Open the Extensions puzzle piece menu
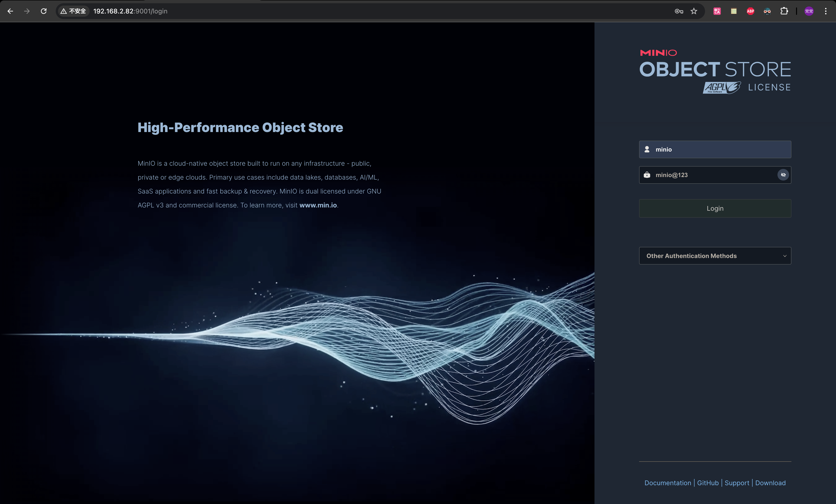Screen dimensions: 836x504 [x=784, y=11]
